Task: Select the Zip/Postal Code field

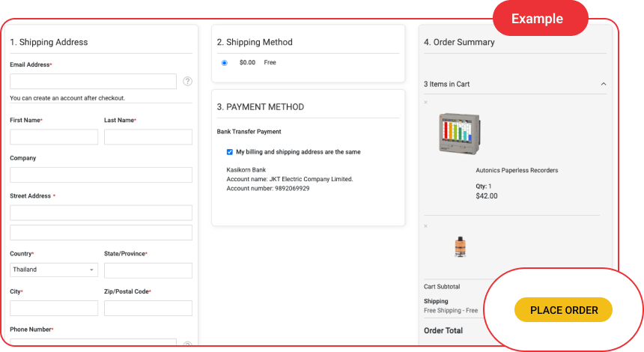Action: [x=148, y=308]
